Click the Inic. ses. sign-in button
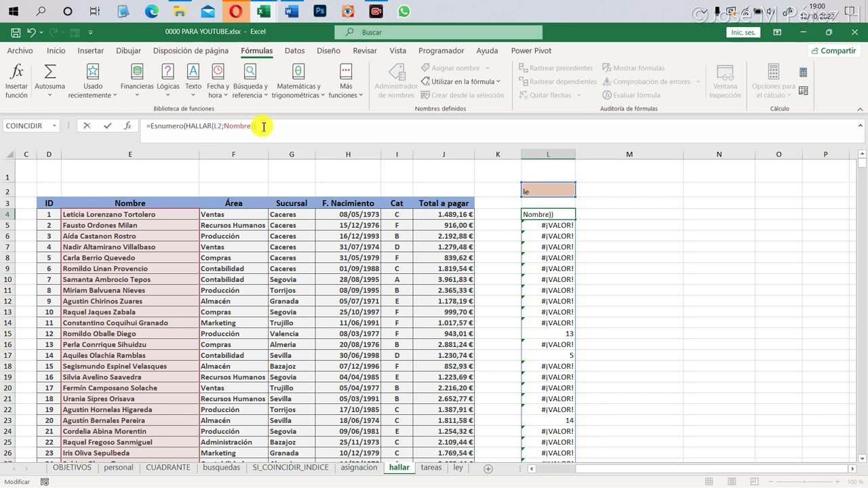The image size is (868, 488). 743,32
